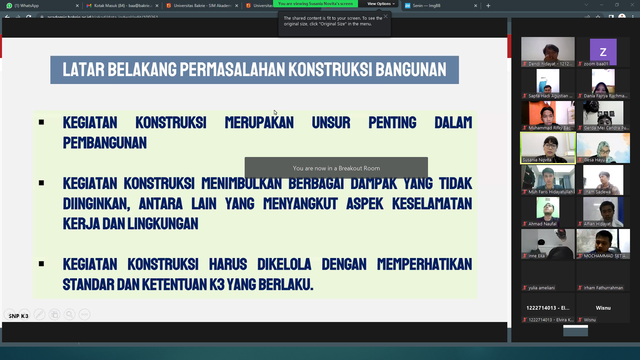Image resolution: width=640 pixels, height=360 pixels.
Task: Switch to Universitas Bakrie SIM Akademik tab
Action: pyautogui.click(x=202, y=6)
